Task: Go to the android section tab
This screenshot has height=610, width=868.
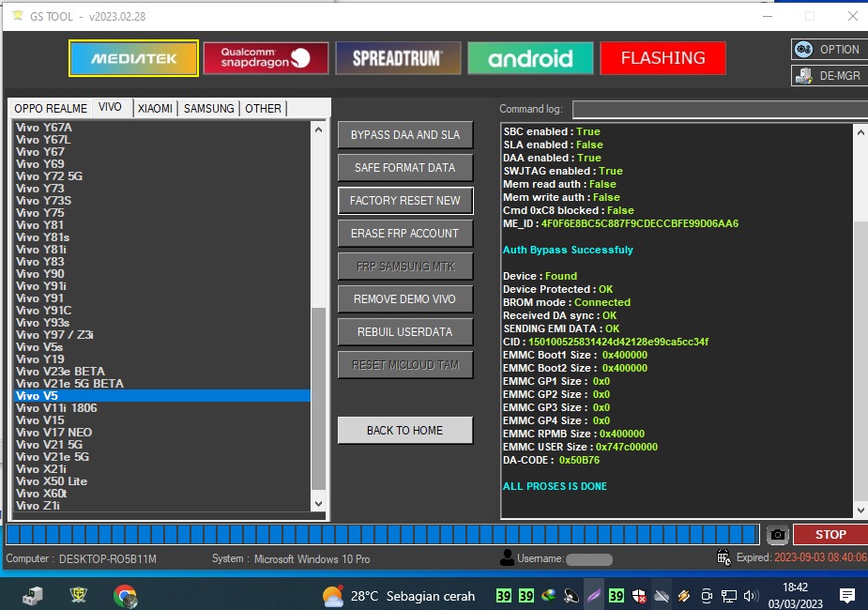Action: 530,58
